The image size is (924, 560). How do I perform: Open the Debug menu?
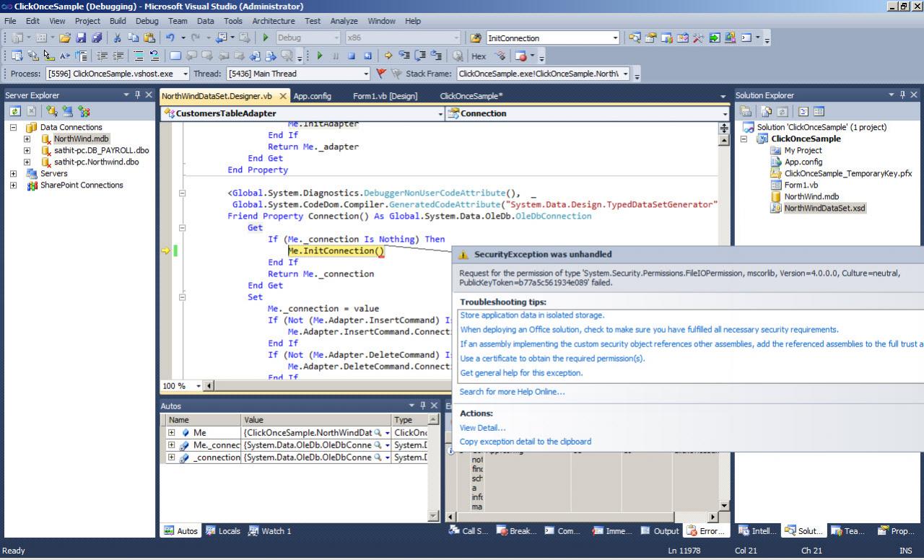[147, 21]
